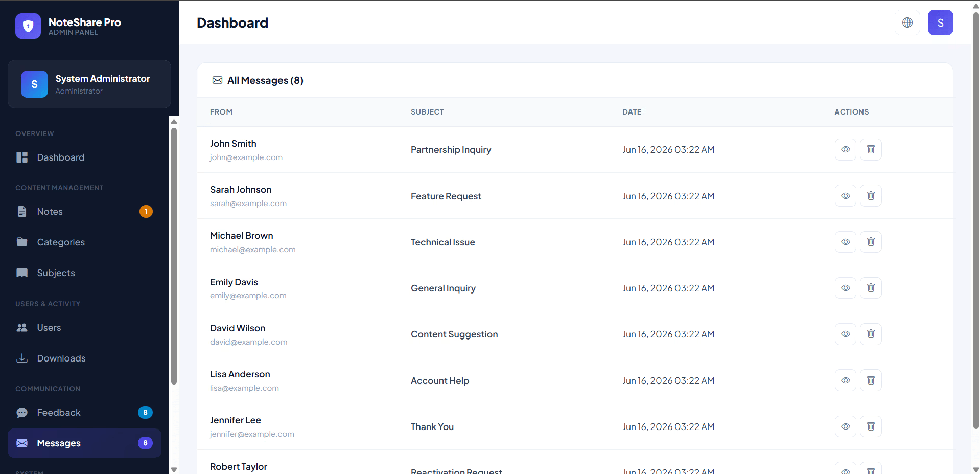This screenshot has width=980, height=474.
Task: Click the Messages badge showing 8
Action: (x=146, y=443)
